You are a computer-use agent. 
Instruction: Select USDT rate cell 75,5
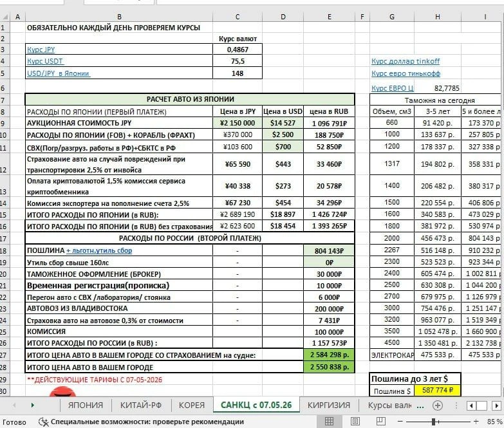[238, 61]
